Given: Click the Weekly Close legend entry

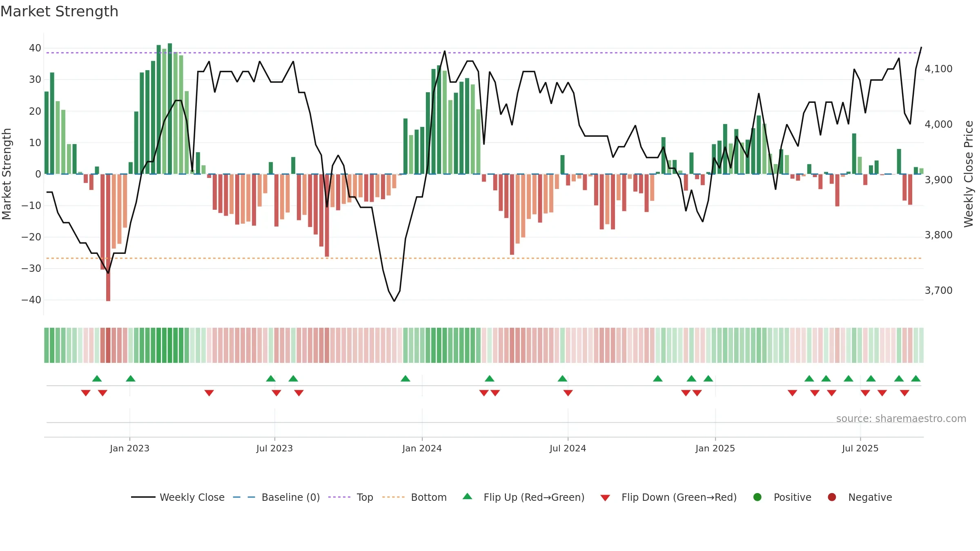Looking at the screenshot, I should click(178, 497).
